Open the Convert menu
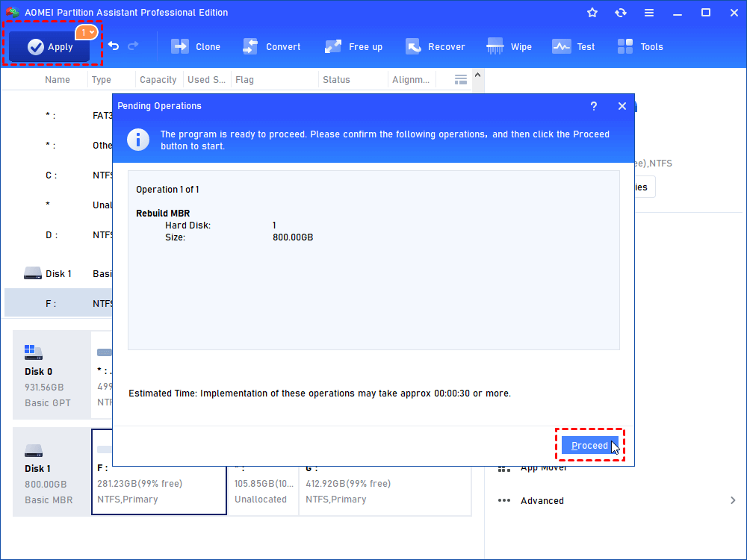The image size is (747, 560). click(x=272, y=46)
